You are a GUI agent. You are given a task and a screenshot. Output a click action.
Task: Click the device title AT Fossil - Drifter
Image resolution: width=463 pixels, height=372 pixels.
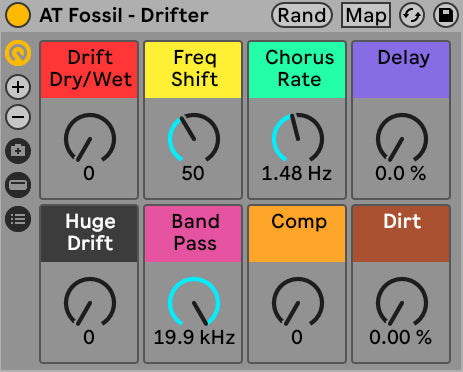(x=124, y=15)
